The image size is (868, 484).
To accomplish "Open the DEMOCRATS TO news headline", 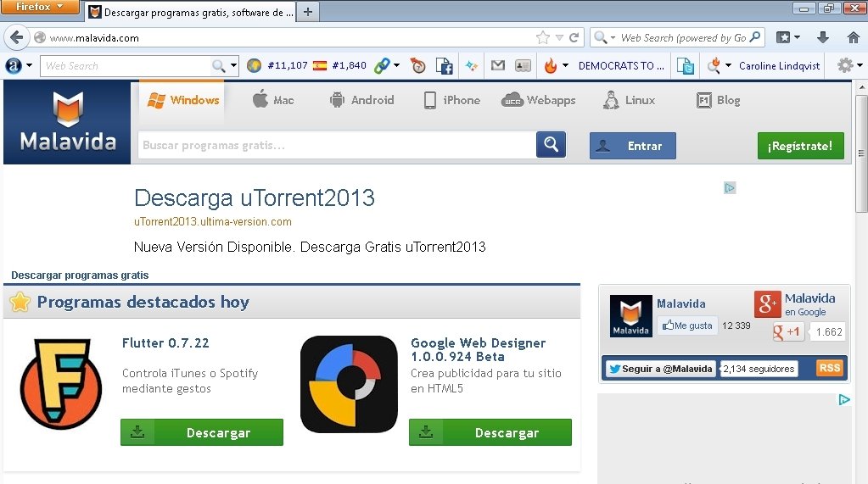I will (x=620, y=66).
